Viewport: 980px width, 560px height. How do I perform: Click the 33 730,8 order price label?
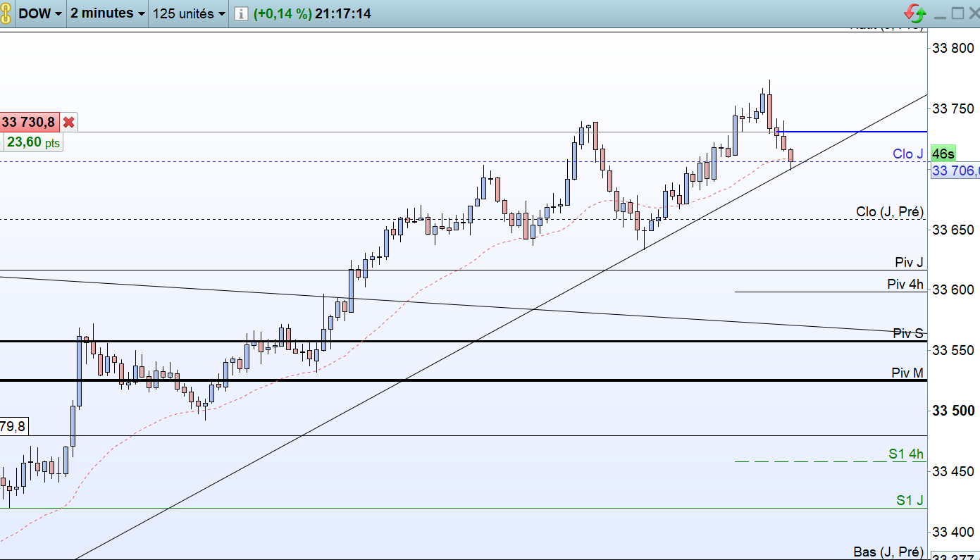[x=29, y=122]
